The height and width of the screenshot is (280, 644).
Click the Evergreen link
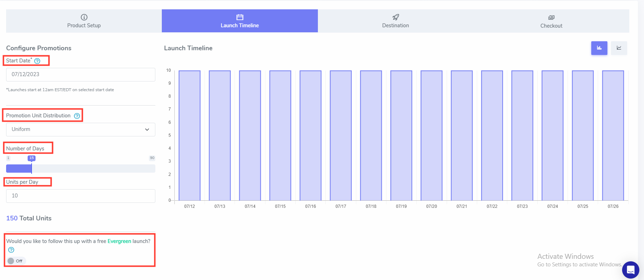tap(119, 241)
